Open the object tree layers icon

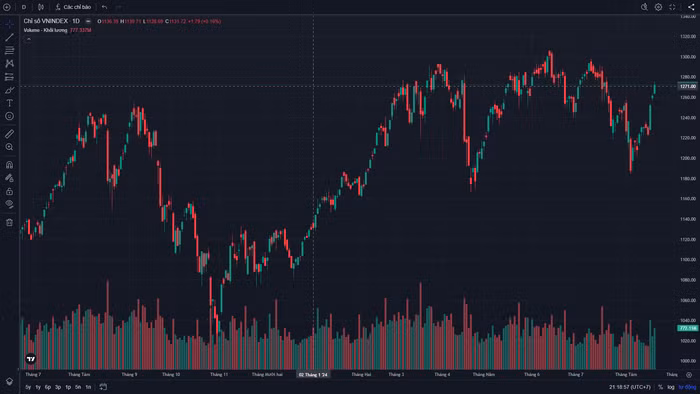click(x=9, y=382)
